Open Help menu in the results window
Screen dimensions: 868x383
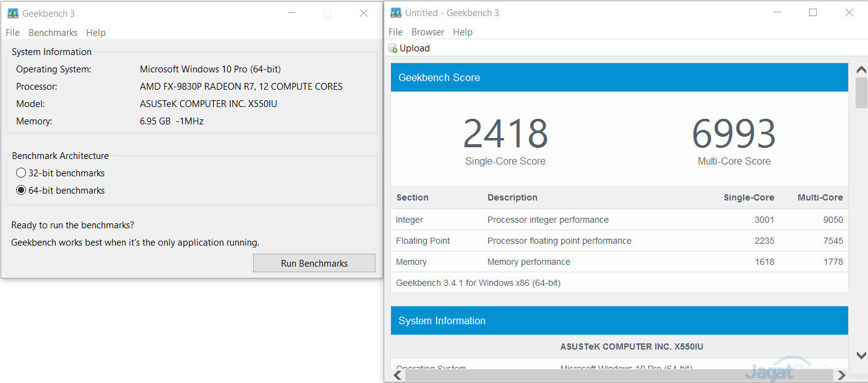click(x=462, y=32)
